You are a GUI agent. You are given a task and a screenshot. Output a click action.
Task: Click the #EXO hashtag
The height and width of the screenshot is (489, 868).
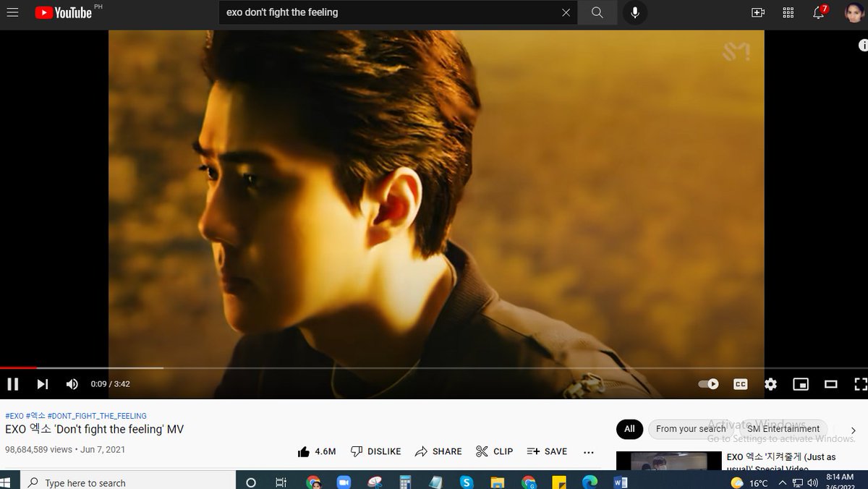[x=14, y=416]
